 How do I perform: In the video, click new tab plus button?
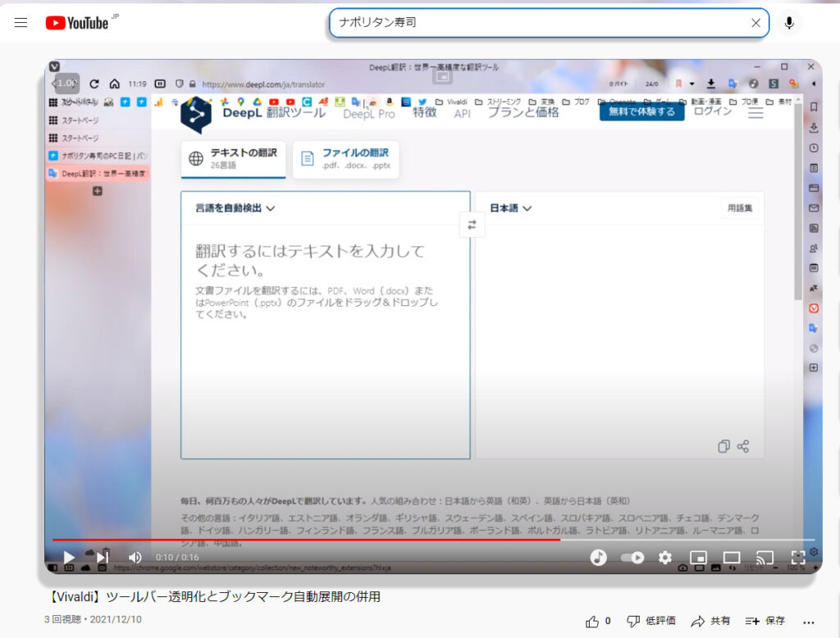98,191
